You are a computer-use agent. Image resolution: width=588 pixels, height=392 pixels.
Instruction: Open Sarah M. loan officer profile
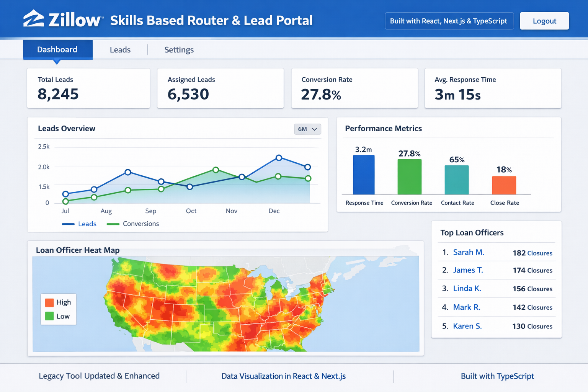[x=468, y=252]
